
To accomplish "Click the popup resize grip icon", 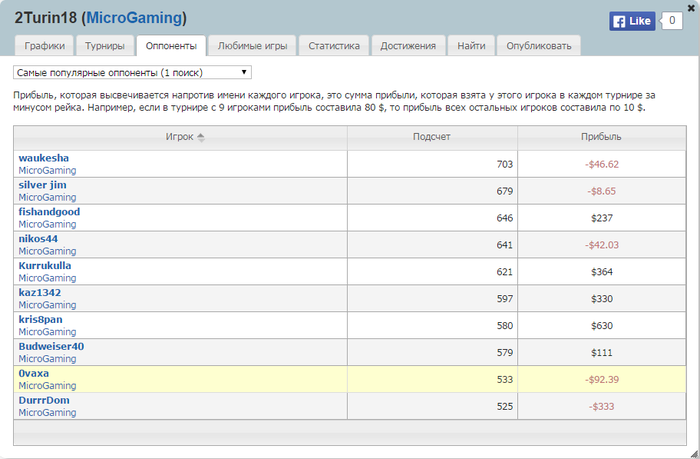I will [x=694, y=454].
